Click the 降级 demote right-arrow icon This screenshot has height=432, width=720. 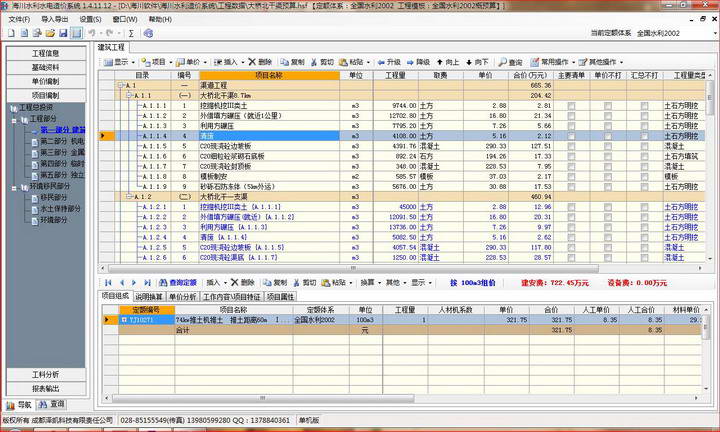410,62
